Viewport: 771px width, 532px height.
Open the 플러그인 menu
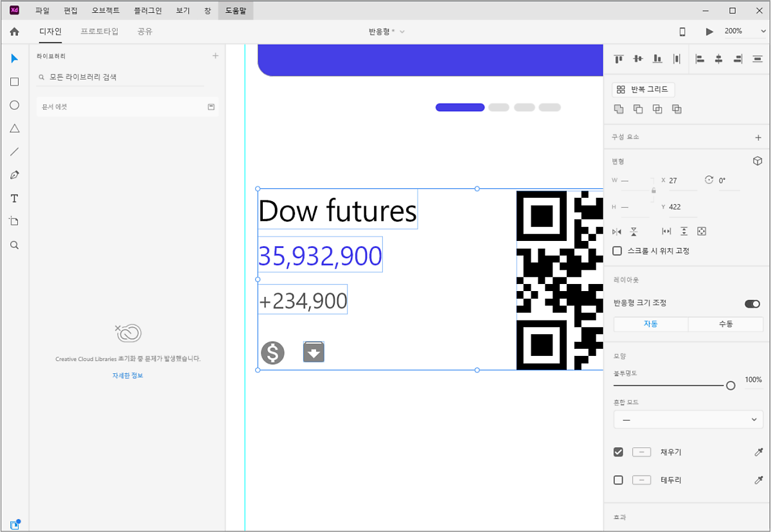[x=148, y=10]
